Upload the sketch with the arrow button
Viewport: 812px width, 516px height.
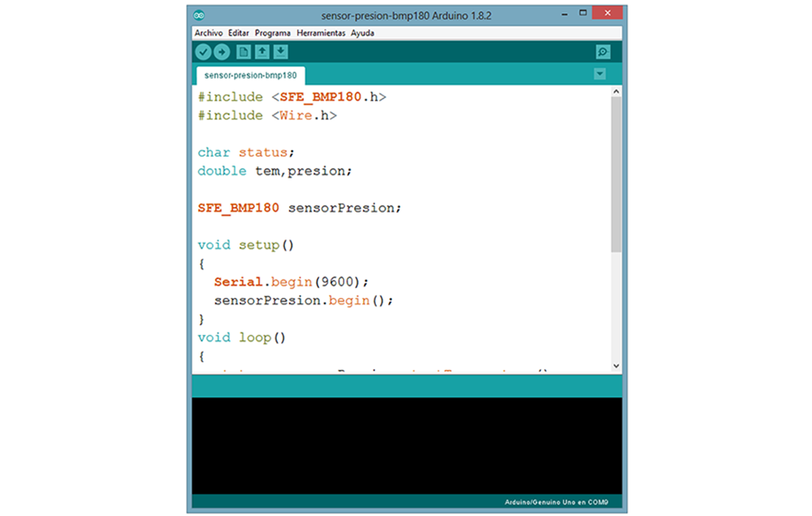point(221,52)
